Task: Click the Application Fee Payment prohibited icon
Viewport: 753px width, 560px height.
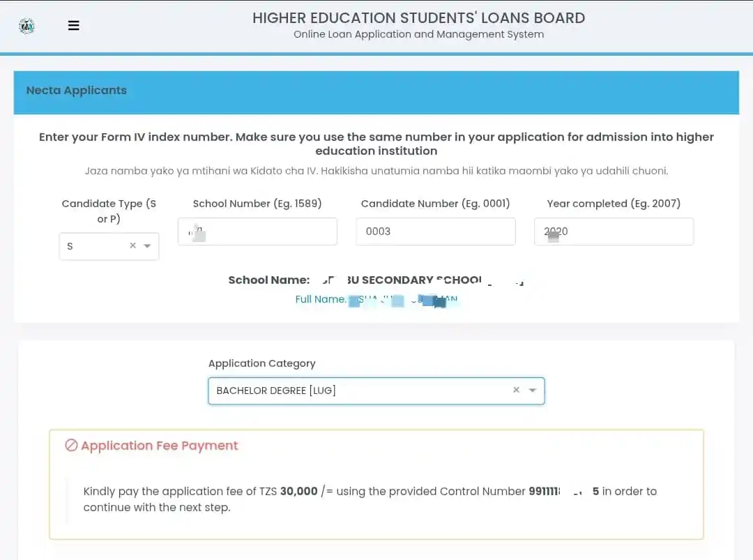Action: (71, 445)
